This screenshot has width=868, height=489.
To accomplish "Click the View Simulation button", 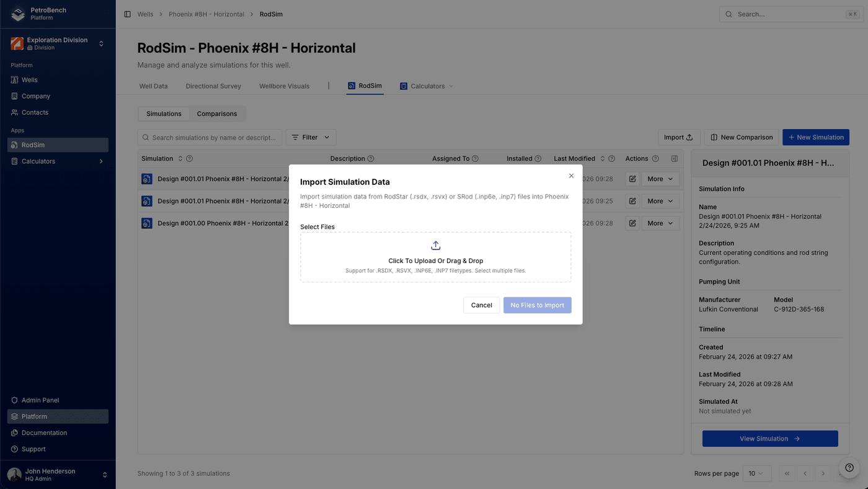I will point(769,438).
